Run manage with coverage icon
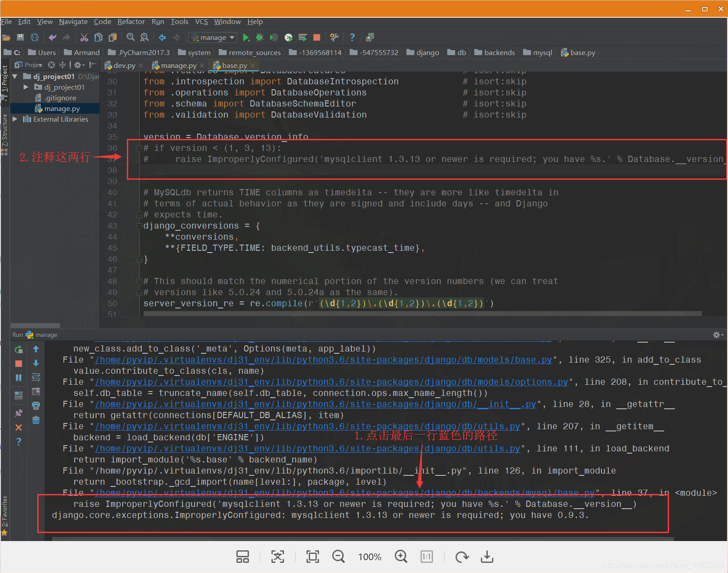This screenshot has width=728, height=573. 274,38
